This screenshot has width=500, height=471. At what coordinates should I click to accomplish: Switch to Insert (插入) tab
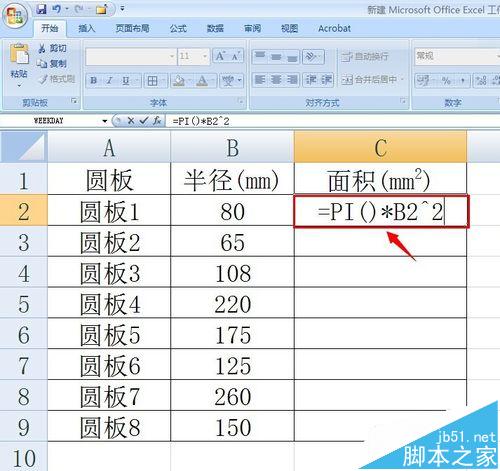(87, 29)
